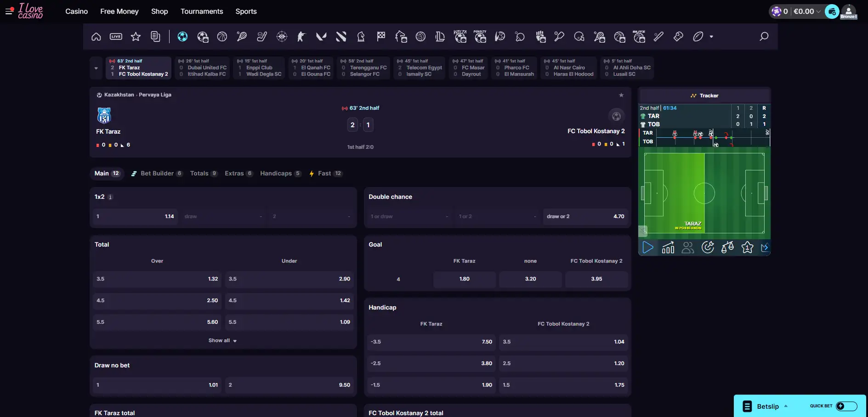This screenshot has width=868, height=417.
Task: Select the Tennis racket sport icon
Action: tap(242, 37)
